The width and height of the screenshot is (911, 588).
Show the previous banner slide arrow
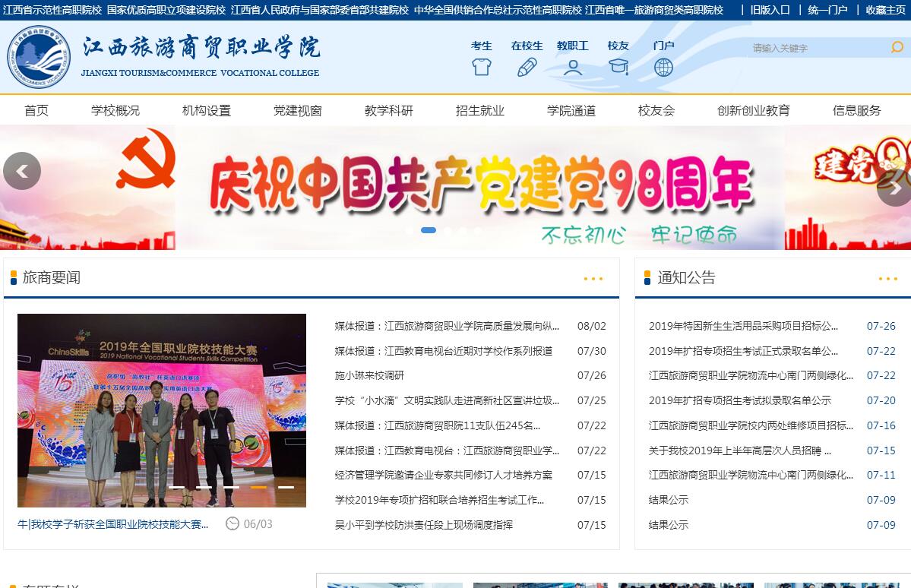click(x=22, y=171)
